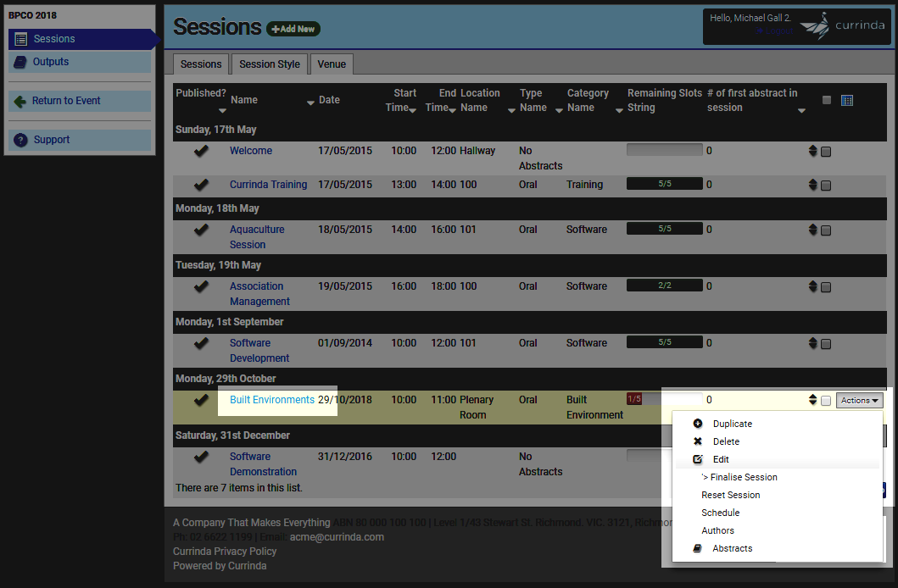
Task: Click the Sessions list icon in sidebar
Action: (20, 39)
